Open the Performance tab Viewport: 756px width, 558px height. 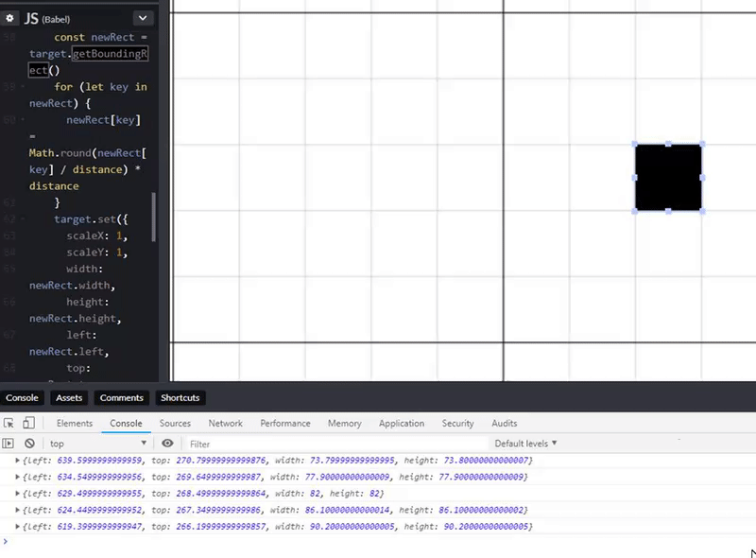point(285,424)
